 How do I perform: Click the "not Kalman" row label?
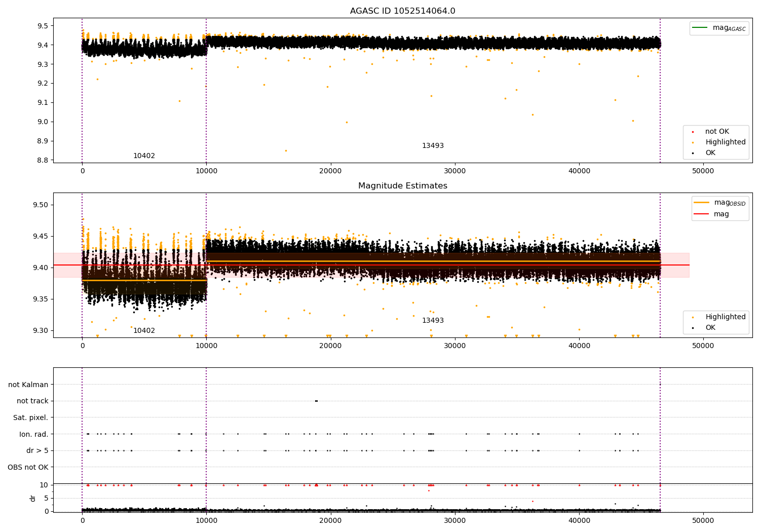[28, 385]
